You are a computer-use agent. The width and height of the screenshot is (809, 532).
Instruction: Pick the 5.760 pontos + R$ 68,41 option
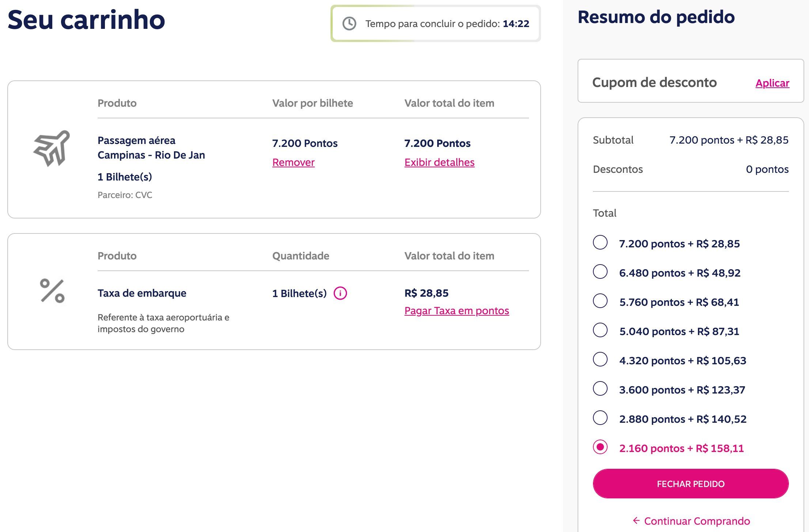[x=600, y=301]
